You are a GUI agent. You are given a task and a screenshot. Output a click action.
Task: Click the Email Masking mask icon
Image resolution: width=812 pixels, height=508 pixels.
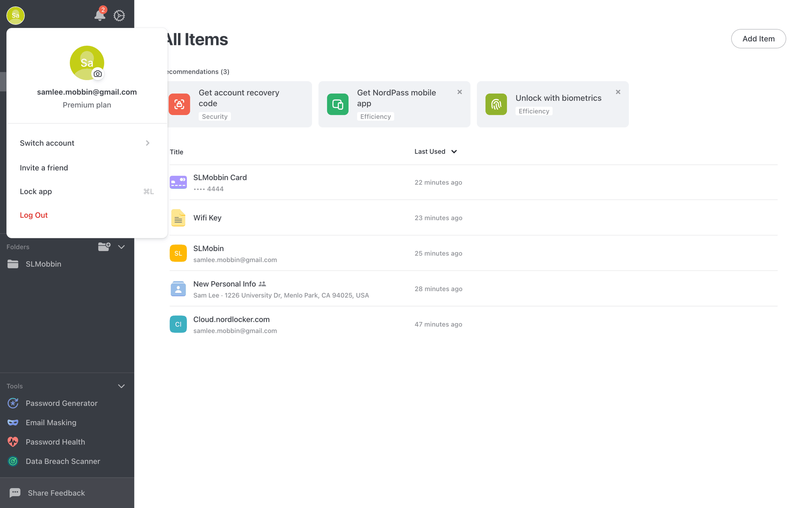pyautogui.click(x=13, y=422)
